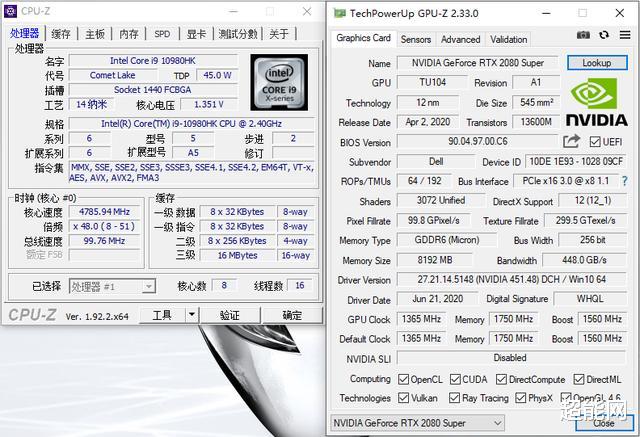The width and height of the screenshot is (640, 437).
Task: Click the GPU Name field
Action: (478, 63)
